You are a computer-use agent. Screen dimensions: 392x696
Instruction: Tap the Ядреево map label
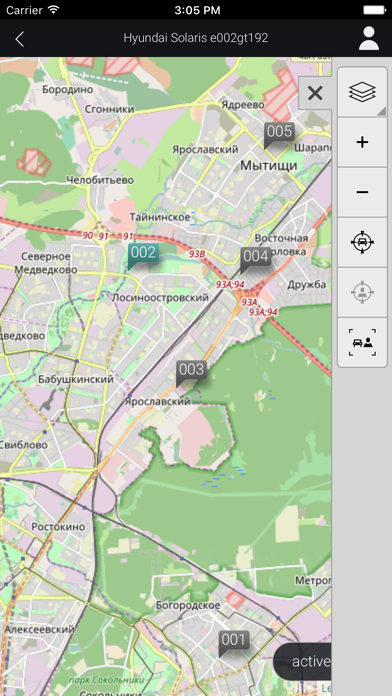coord(243,105)
